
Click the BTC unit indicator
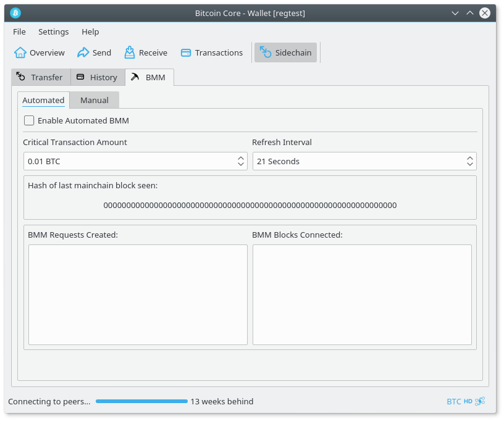[x=454, y=401]
